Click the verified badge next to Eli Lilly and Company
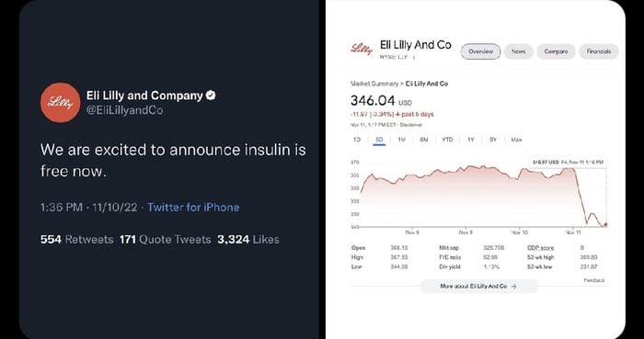644x339 pixels. (211, 96)
